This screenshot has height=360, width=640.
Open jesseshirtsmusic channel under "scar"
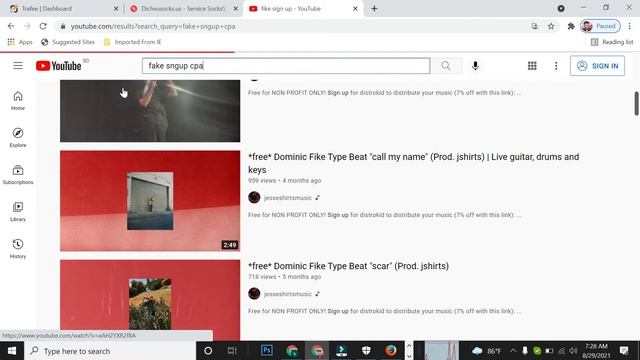(x=287, y=294)
